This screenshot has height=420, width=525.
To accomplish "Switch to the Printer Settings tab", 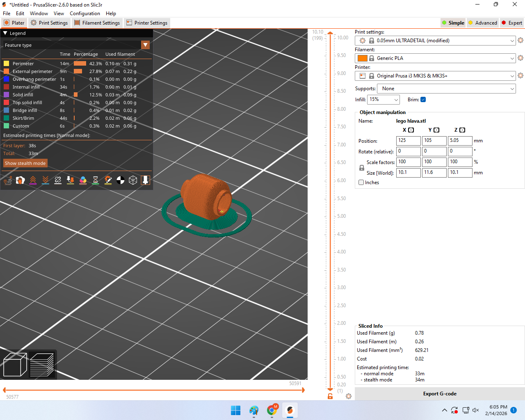I will tap(147, 23).
